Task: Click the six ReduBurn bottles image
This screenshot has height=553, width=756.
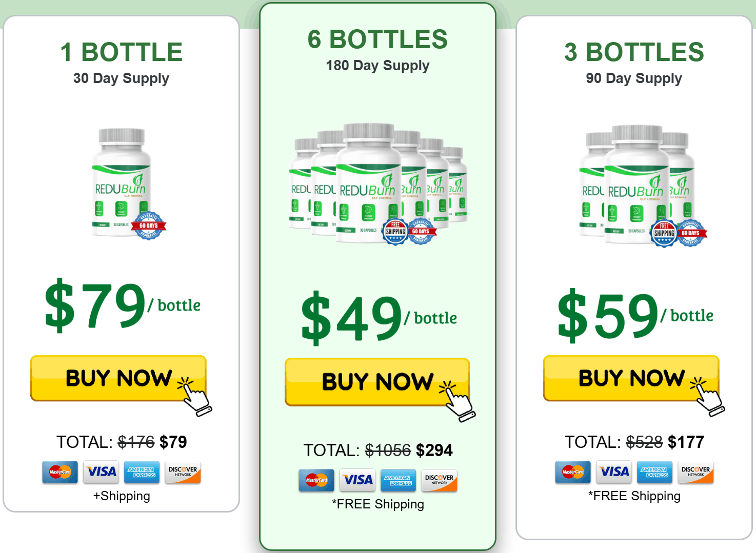Action: (x=377, y=182)
